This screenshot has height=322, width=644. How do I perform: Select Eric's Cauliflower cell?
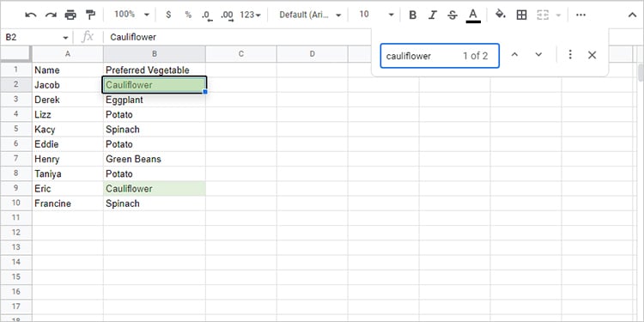[x=155, y=189]
